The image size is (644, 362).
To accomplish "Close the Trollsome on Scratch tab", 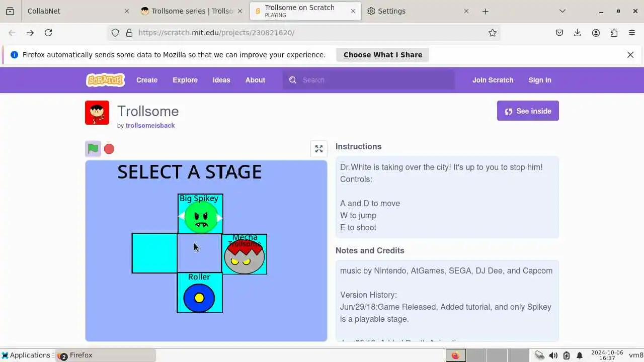I will click(x=353, y=11).
